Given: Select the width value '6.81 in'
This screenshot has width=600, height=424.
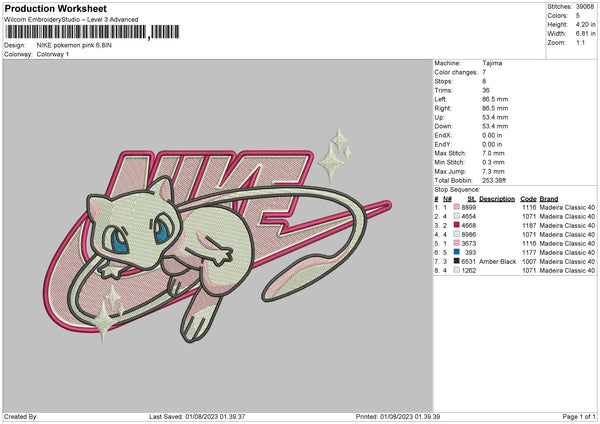Looking at the screenshot, I should (x=585, y=34).
